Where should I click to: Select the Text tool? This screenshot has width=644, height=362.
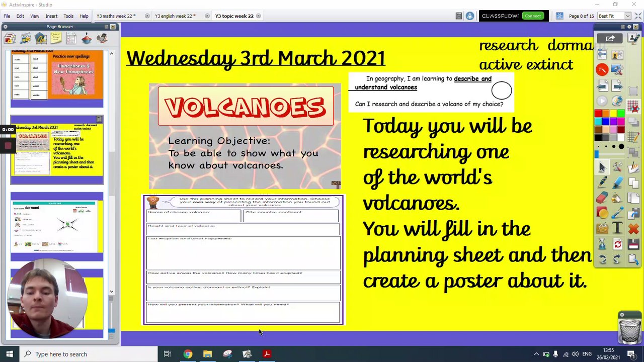pos(617,229)
